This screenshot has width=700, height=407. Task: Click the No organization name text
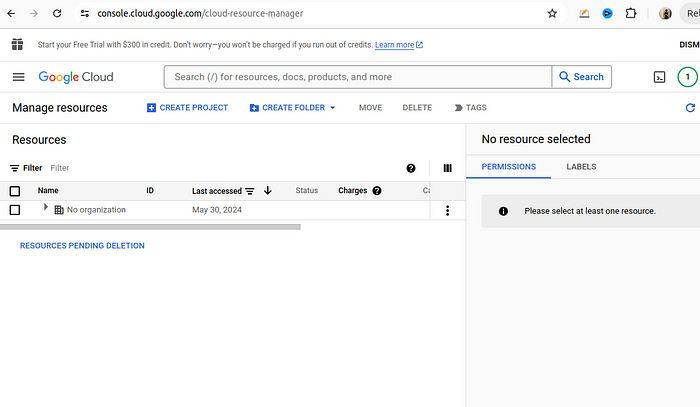tap(96, 210)
